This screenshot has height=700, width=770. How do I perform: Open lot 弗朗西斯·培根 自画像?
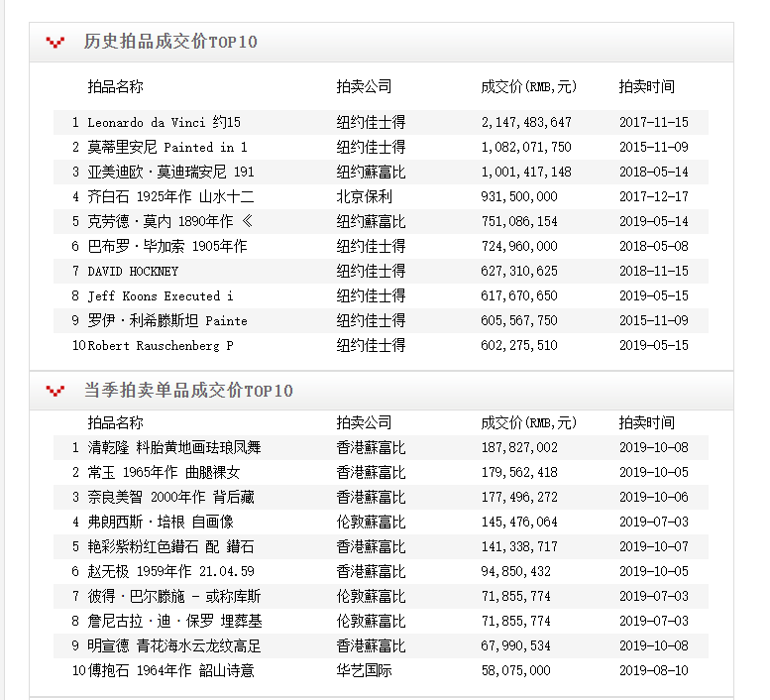coord(161,522)
